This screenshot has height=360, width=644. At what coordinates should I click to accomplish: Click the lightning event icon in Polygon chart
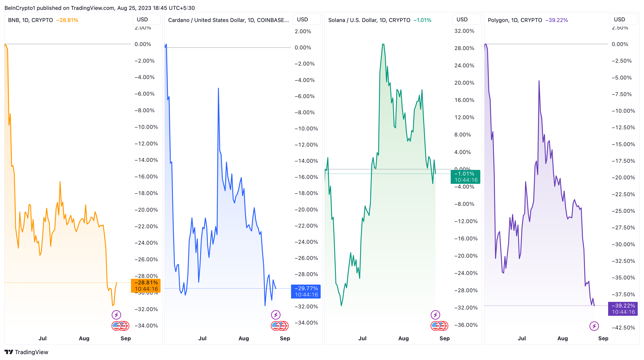(x=594, y=326)
